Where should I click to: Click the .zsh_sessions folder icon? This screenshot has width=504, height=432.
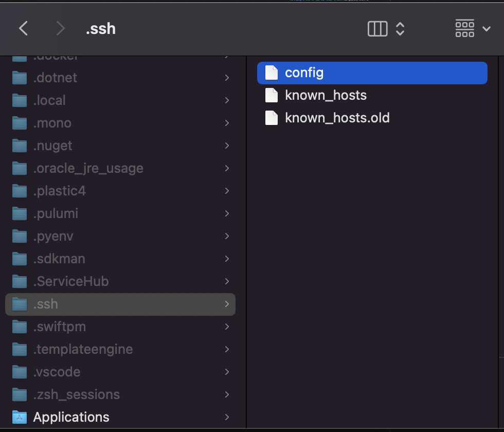tap(20, 394)
